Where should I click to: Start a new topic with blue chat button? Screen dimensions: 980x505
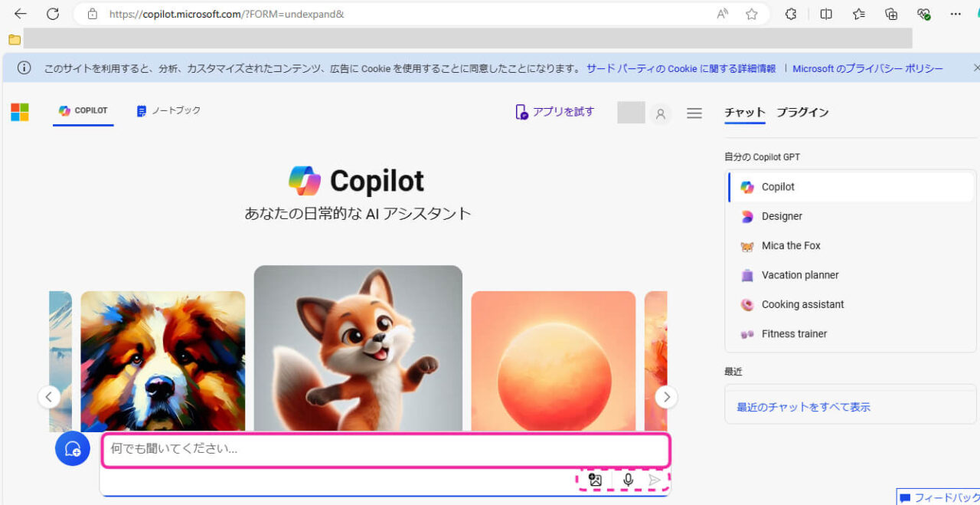[73, 448]
